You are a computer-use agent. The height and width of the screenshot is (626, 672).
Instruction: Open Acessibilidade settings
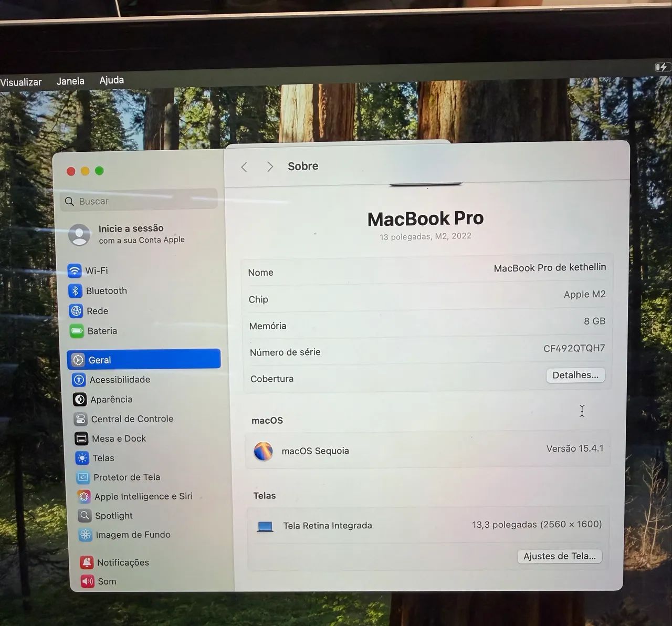(111, 380)
